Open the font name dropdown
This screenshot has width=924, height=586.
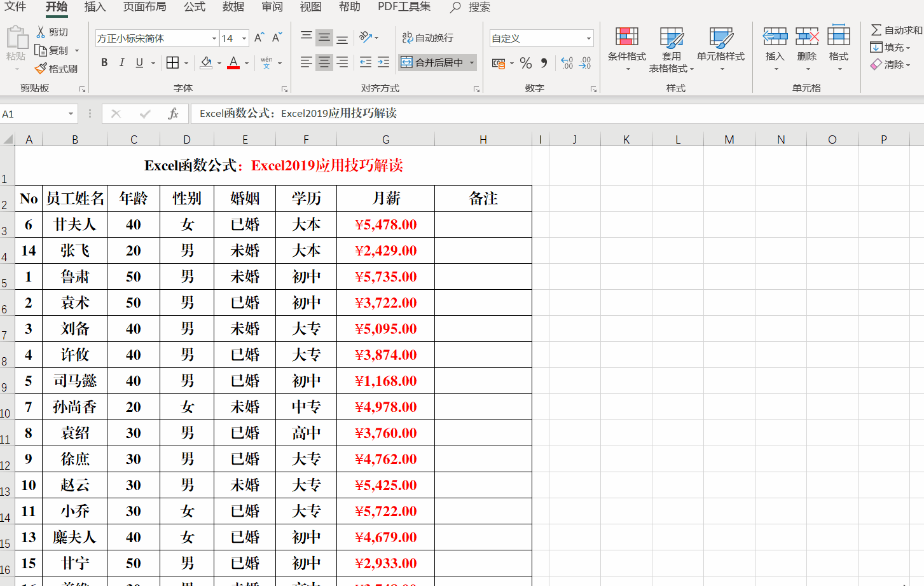click(214, 39)
